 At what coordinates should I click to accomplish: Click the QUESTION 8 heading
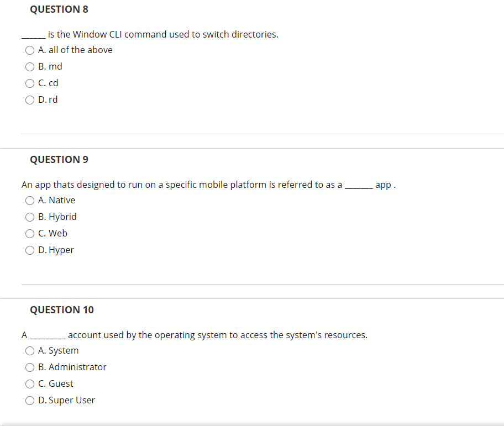(59, 9)
